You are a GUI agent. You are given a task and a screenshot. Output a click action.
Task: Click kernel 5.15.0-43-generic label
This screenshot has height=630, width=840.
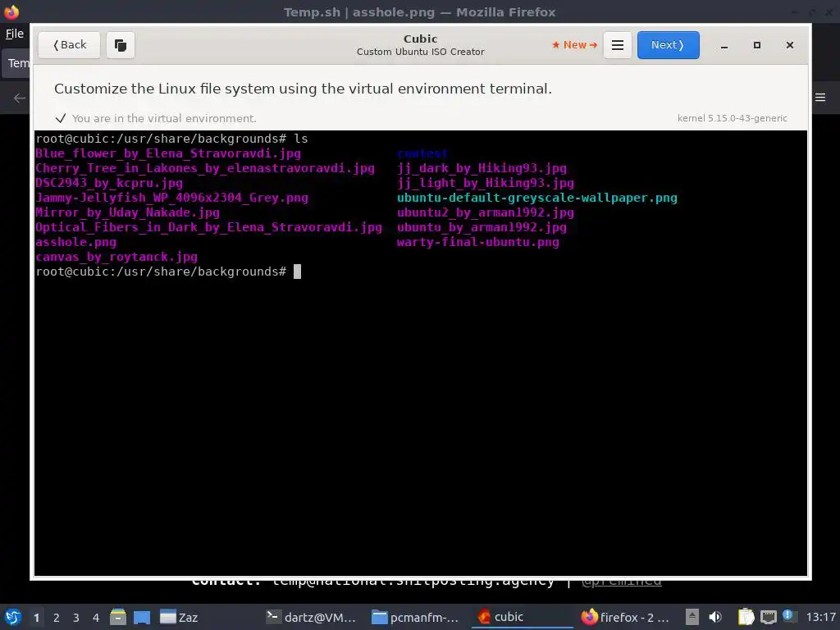[732, 118]
